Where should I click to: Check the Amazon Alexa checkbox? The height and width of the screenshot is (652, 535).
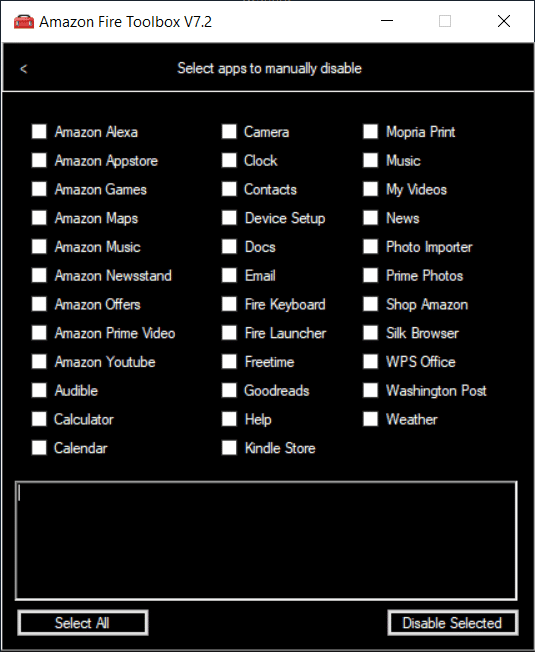pyautogui.click(x=39, y=131)
